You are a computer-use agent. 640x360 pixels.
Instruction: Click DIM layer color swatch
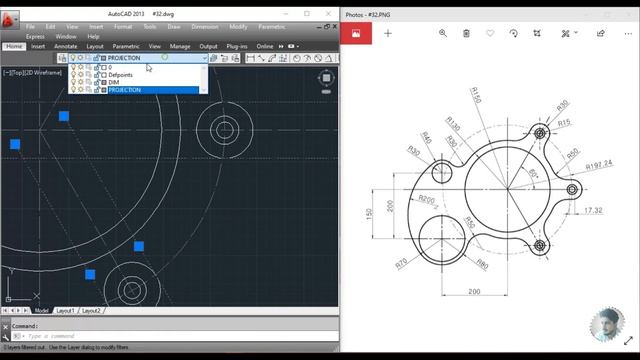[x=104, y=82]
